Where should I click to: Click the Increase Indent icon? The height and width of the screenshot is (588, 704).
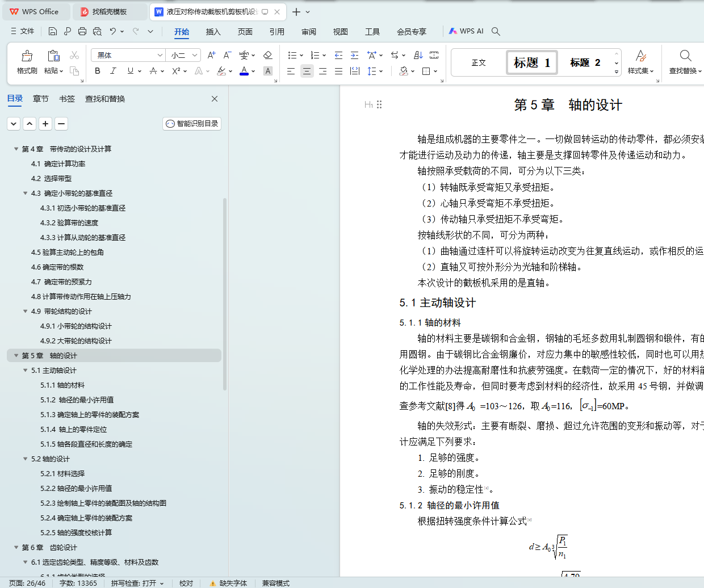point(354,55)
